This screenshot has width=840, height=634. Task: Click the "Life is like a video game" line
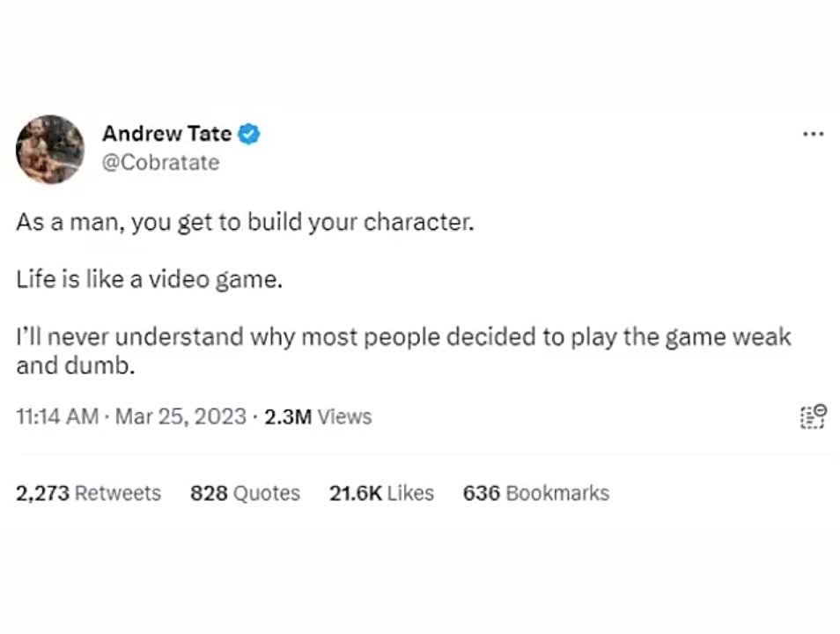[x=149, y=279]
